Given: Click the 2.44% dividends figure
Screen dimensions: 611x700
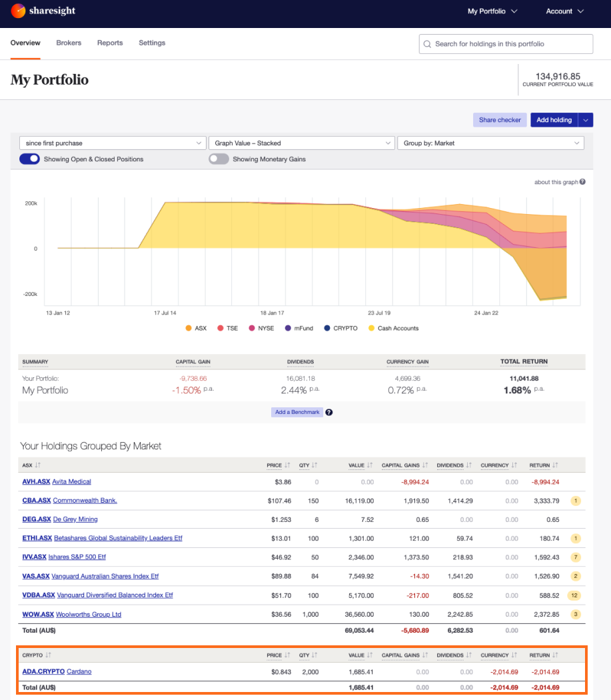Looking at the screenshot, I should point(294,390).
